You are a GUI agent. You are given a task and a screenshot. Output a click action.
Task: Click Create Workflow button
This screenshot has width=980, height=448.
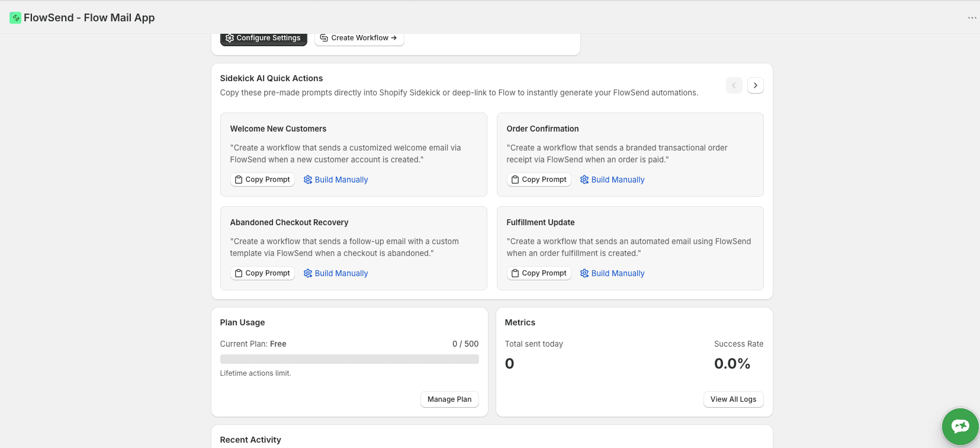359,38
